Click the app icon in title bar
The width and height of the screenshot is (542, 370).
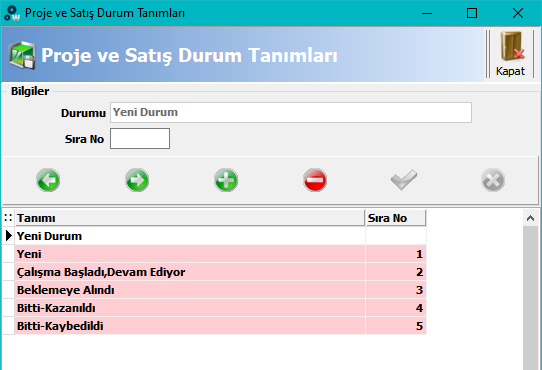(12, 13)
